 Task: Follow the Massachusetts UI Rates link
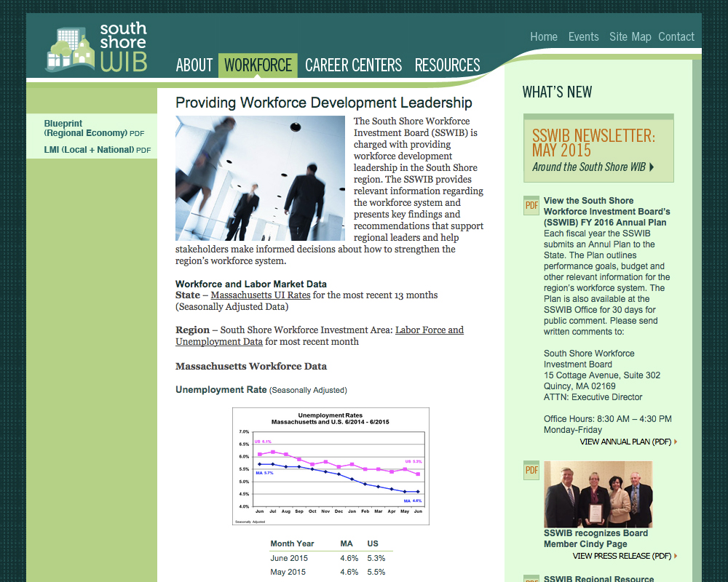coord(261,295)
